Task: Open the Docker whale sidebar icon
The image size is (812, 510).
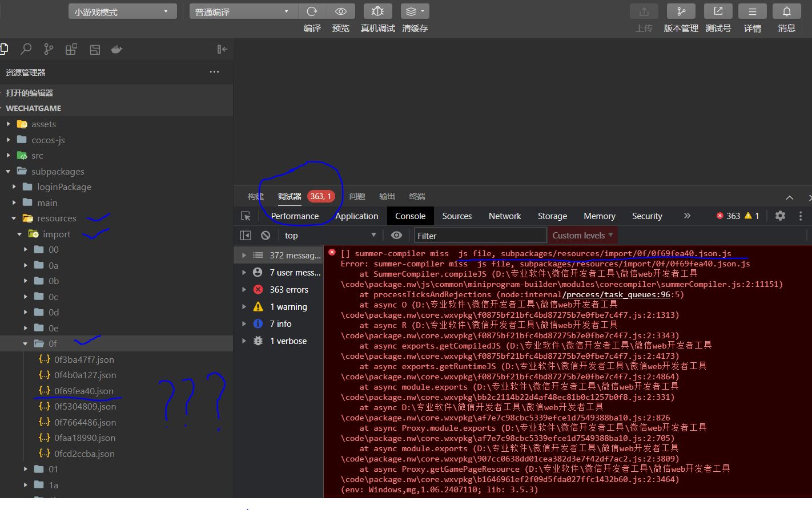Action: (117, 50)
